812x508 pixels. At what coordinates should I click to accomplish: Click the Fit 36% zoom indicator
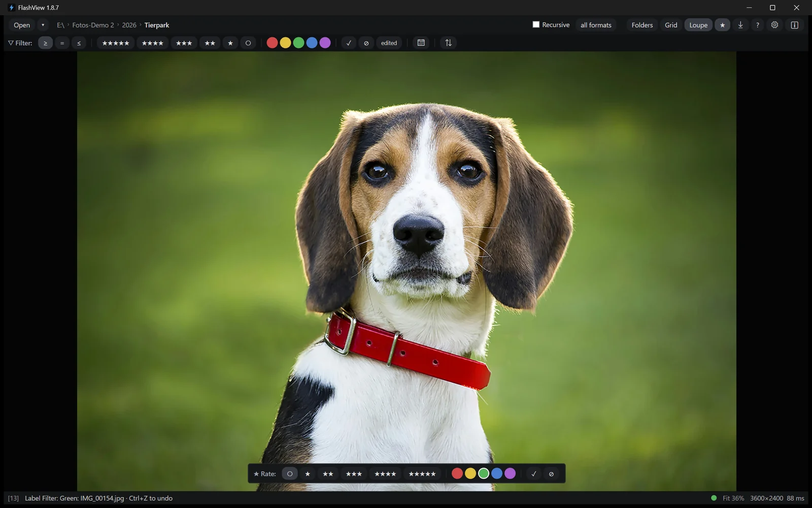(x=733, y=498)
